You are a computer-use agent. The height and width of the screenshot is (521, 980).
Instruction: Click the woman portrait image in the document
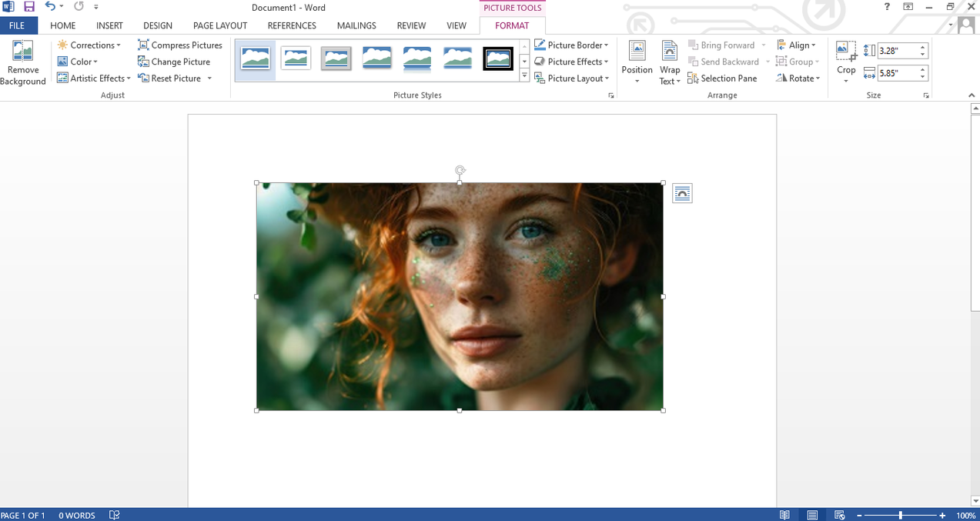tap(460, 296)
